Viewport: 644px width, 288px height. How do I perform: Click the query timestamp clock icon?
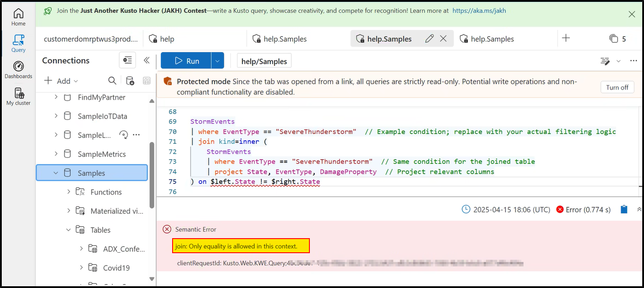coord(466,209)
